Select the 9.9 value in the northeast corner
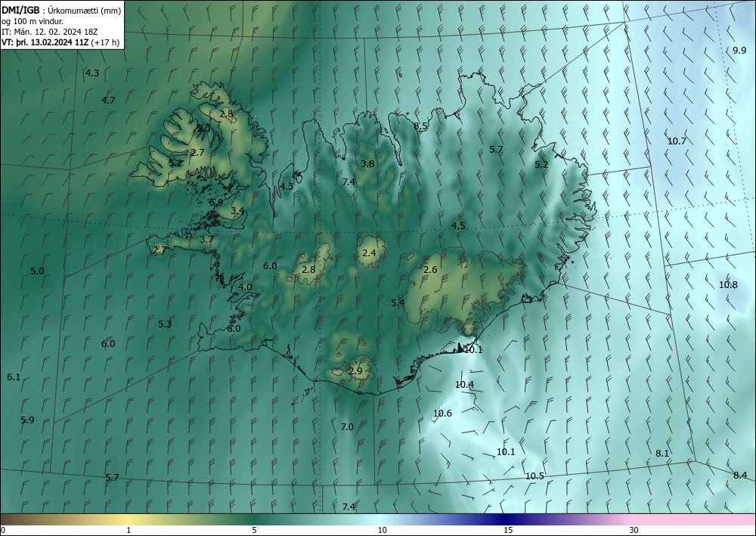This screenshot has width=756, height=536. pyautogui.click(x=739, y=51)
